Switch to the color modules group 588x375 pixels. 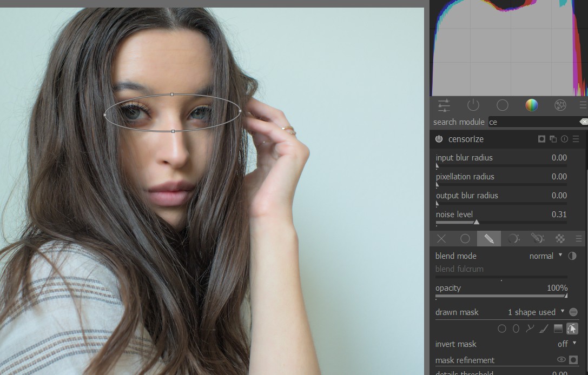[531, 105]
